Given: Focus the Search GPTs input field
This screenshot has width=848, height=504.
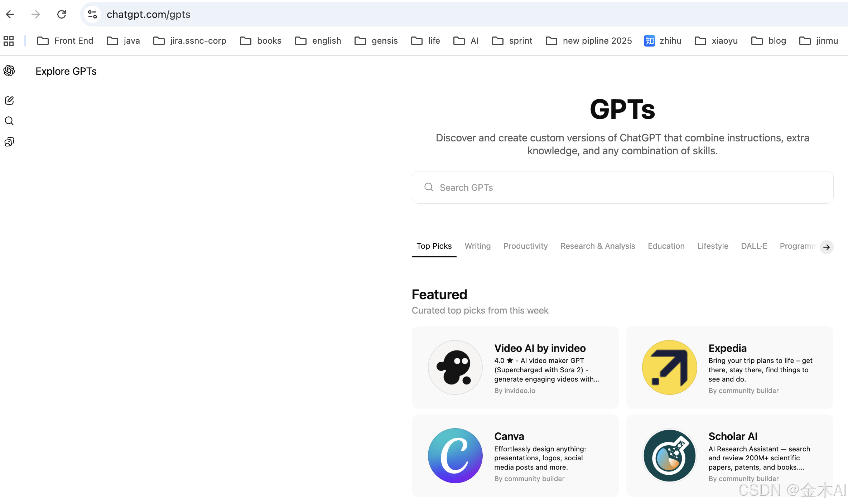Looking at the screenshot, I should (622, 188).
